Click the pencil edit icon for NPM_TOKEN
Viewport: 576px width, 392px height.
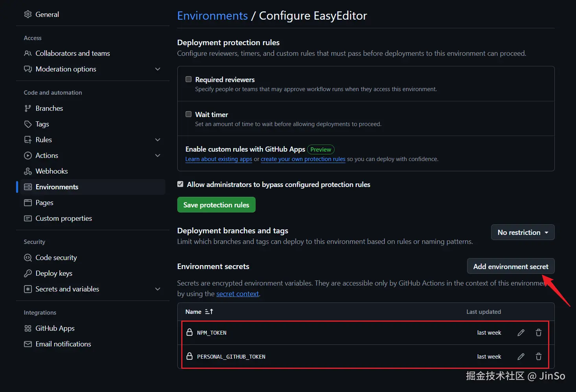521,333
